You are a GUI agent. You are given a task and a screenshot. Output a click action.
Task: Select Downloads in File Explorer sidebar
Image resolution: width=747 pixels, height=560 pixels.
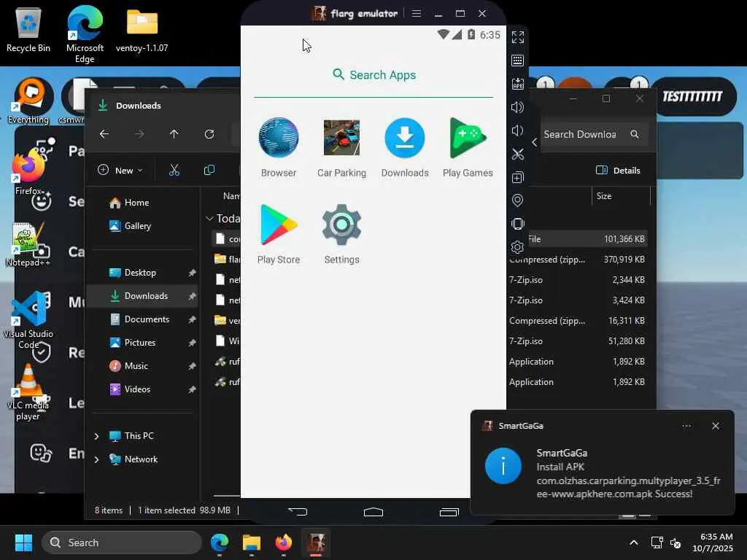[142, 296]
